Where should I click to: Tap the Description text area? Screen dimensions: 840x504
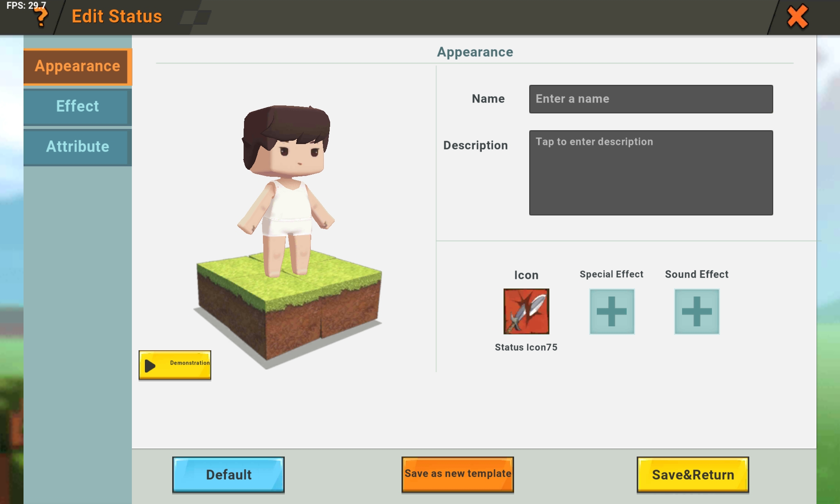tap(651, 172)
